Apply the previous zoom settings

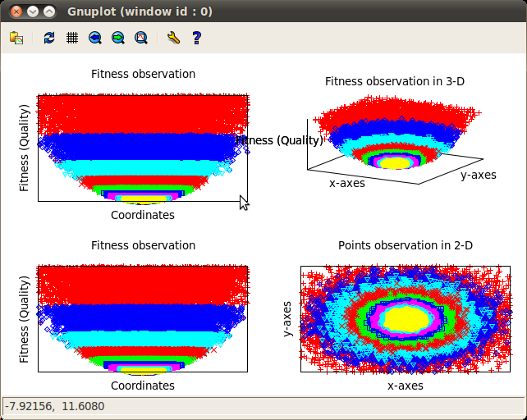(x=95, y=38)
